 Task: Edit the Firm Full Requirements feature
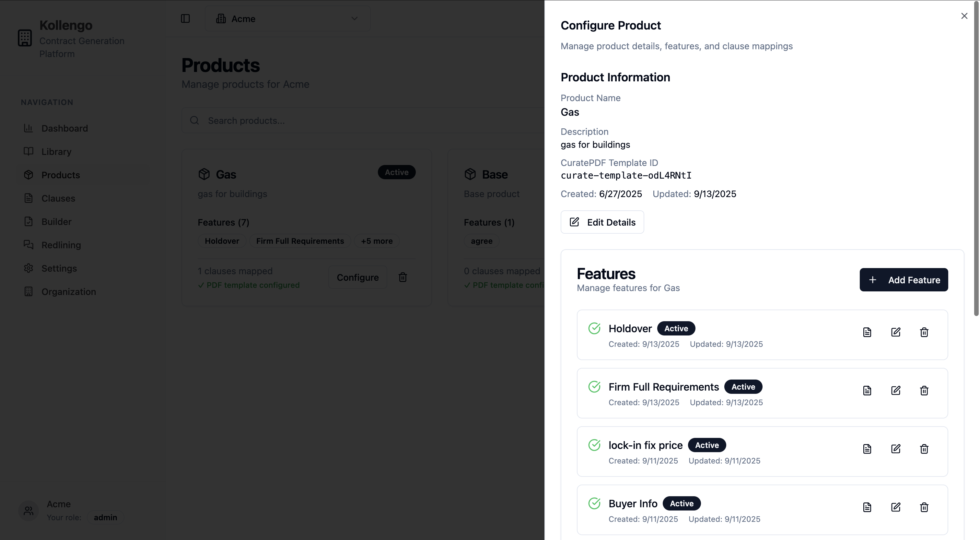coord(895,391)
